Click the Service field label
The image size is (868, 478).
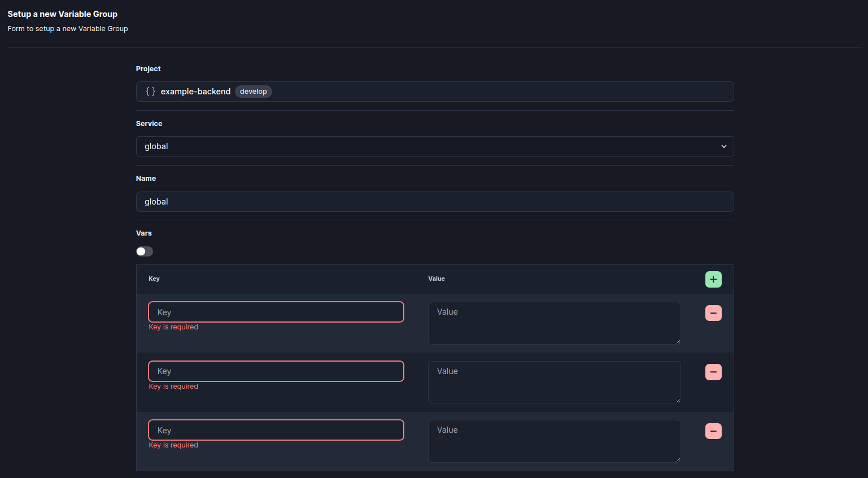pos(149,124)
